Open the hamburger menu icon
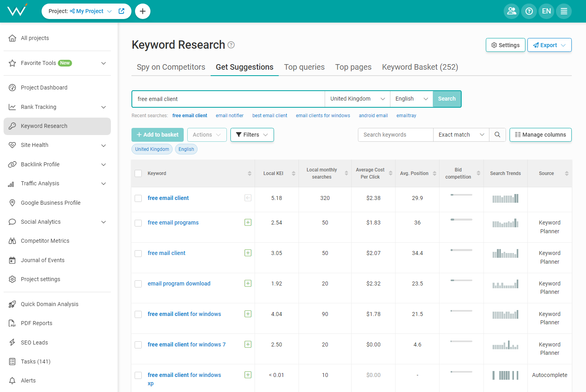Image resolution: width=586 pixels, height=392 pixels. click(564, 11)
